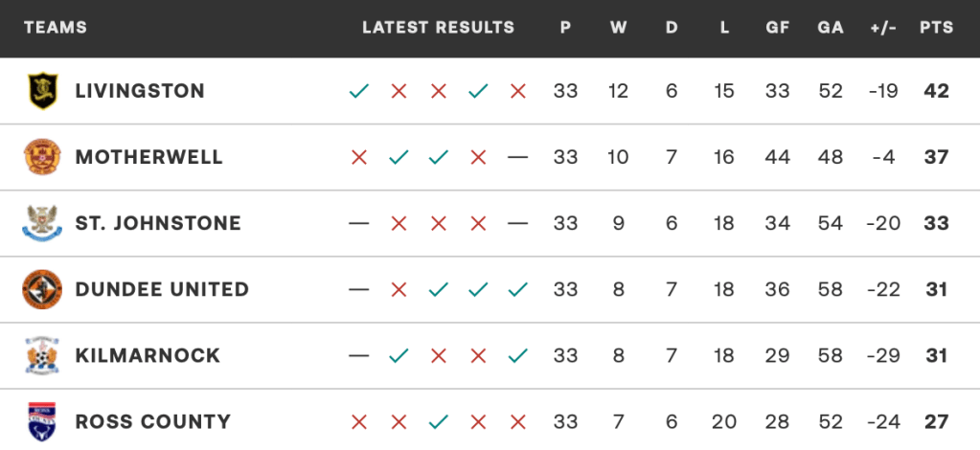Open the Livingston team name link
Viewport: 980px width, 450px height.
(x=140, y=92)
